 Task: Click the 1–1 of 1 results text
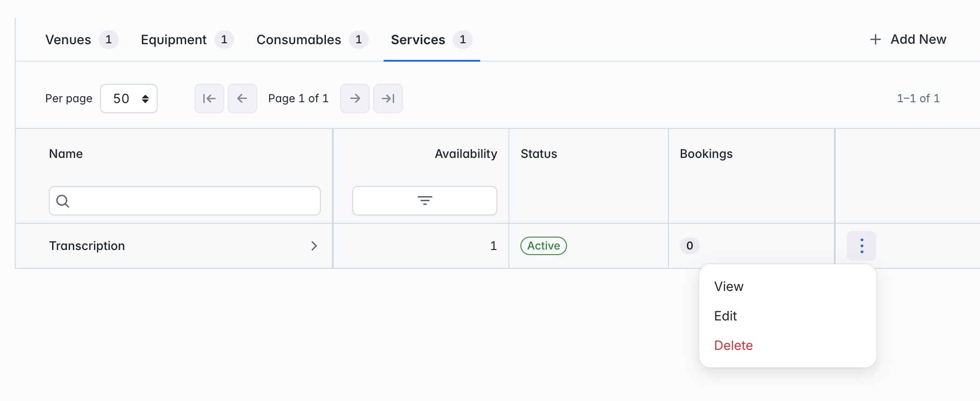pos(918,99)
